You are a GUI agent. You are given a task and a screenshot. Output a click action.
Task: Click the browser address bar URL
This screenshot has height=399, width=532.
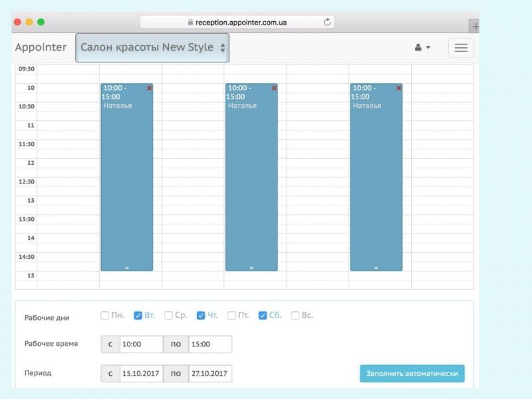(241, 22)
